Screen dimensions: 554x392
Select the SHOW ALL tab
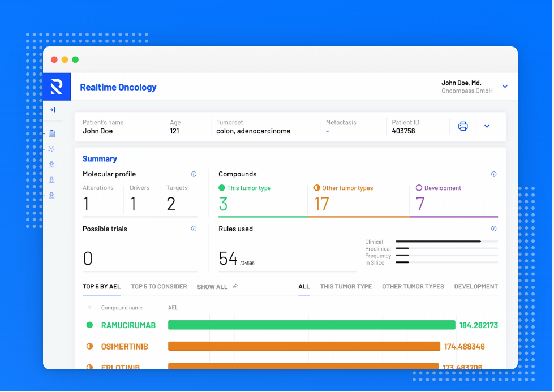click(212, 287)
